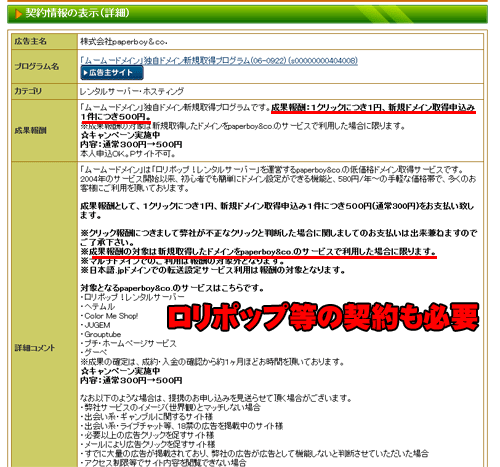Click the paragraph starting 2004年のサービス開始以来
The image size is (500, 467).
pos(278,184)
